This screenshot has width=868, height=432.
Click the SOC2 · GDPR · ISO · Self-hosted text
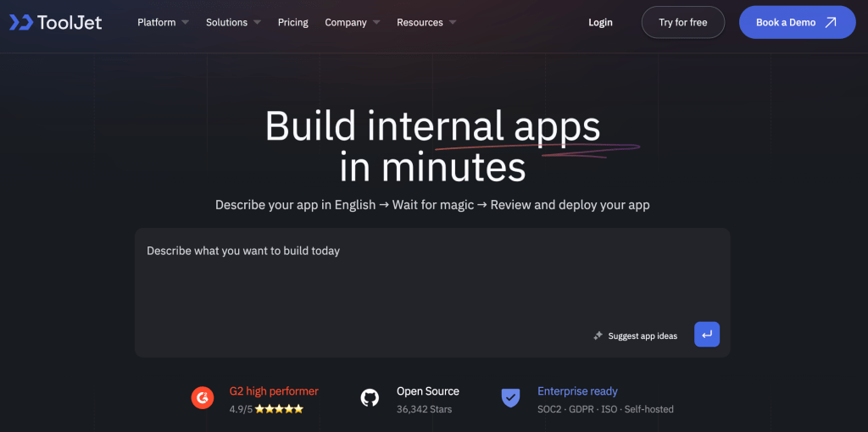click(x=605, y=409)
